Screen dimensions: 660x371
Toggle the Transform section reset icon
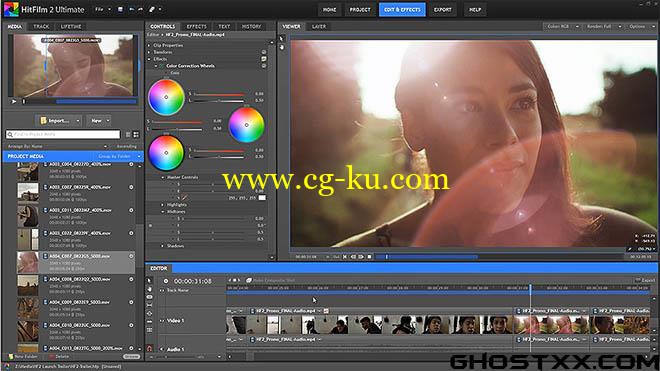point(264,52)
